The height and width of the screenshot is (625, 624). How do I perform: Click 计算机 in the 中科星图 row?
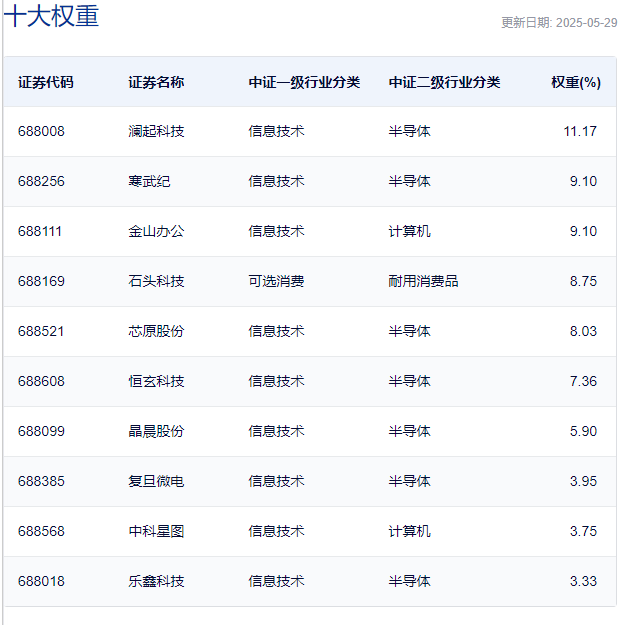[x=409, y=531]
